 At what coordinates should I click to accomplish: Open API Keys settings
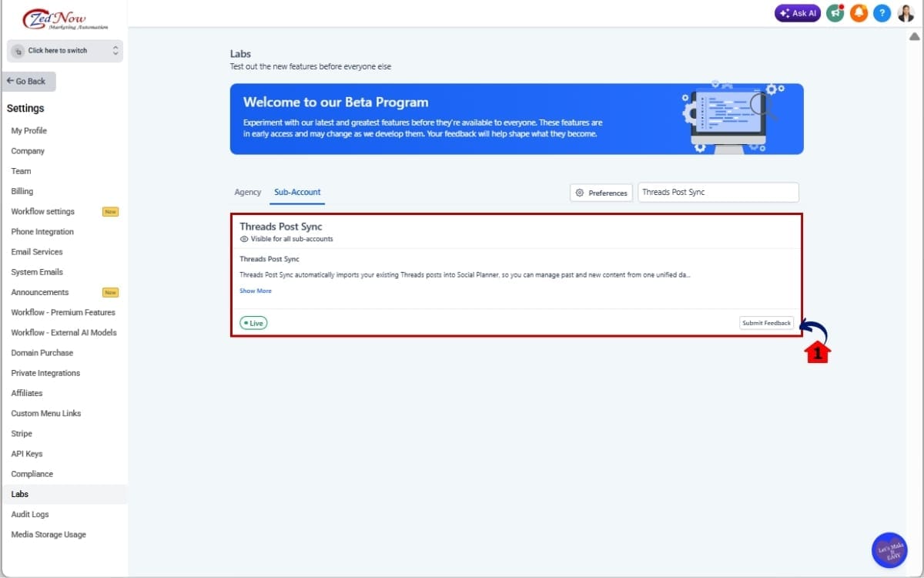tap(27, 454)
